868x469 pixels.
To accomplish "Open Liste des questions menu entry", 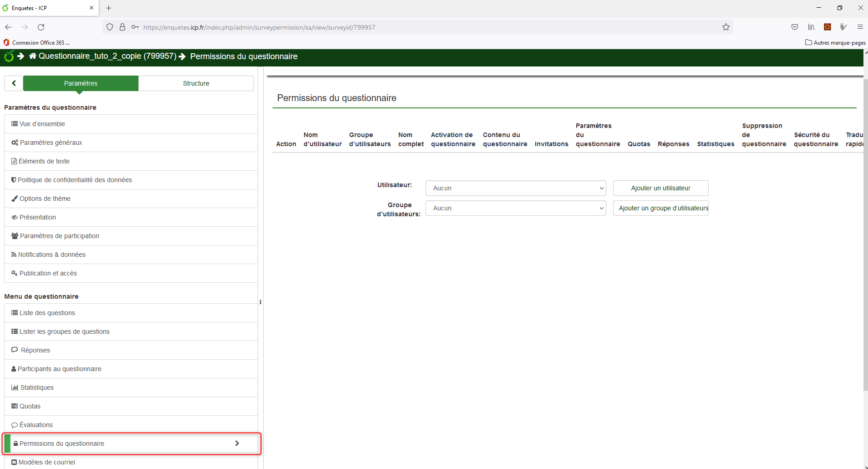I will [x=47, y=313].
